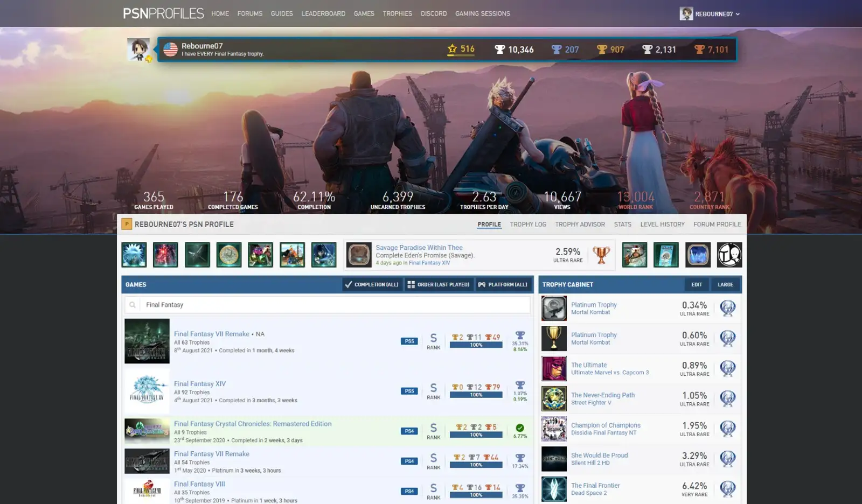Click the Ultimate Marvel vs. Capcom 3 trophy image
Image resolution: width=862 pixels, height=504 pixels.
554,369
